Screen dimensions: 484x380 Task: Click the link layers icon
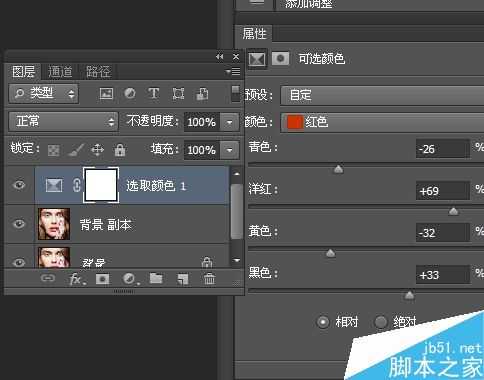coord(48,278)
